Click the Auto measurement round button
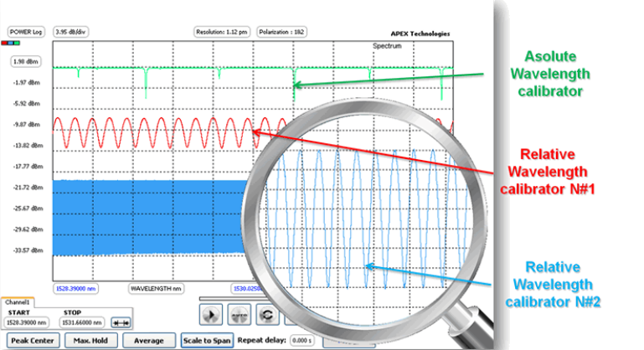This screenshot has height=350, width=644. [x=240, y=315]
